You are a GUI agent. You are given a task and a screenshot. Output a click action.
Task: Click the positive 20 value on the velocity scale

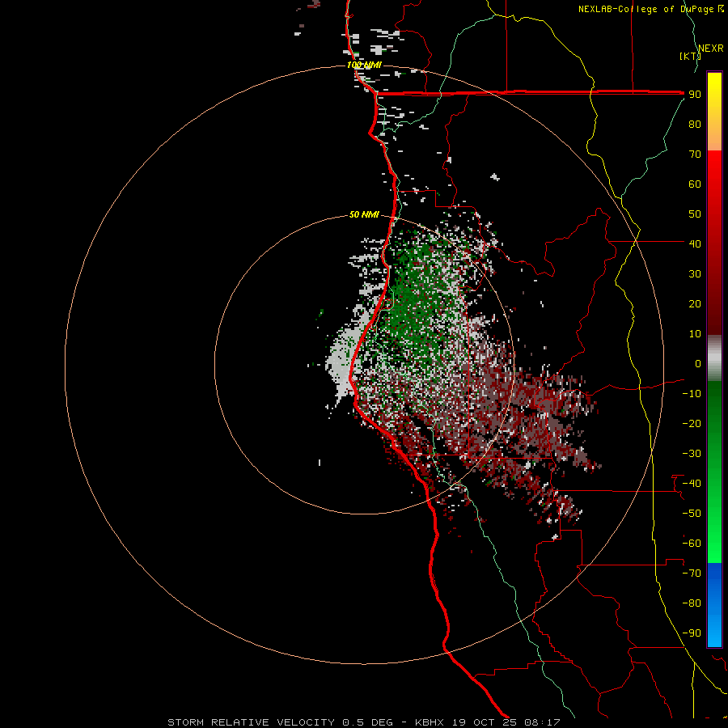pyautogui.click(x=695, y=303)
